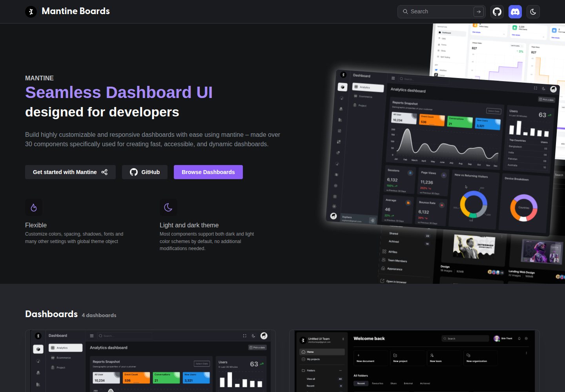This screenshot has height=392, width=565.
Task: Open the Welcome back dashboard thumbnail card
Action: click(414, 361)
